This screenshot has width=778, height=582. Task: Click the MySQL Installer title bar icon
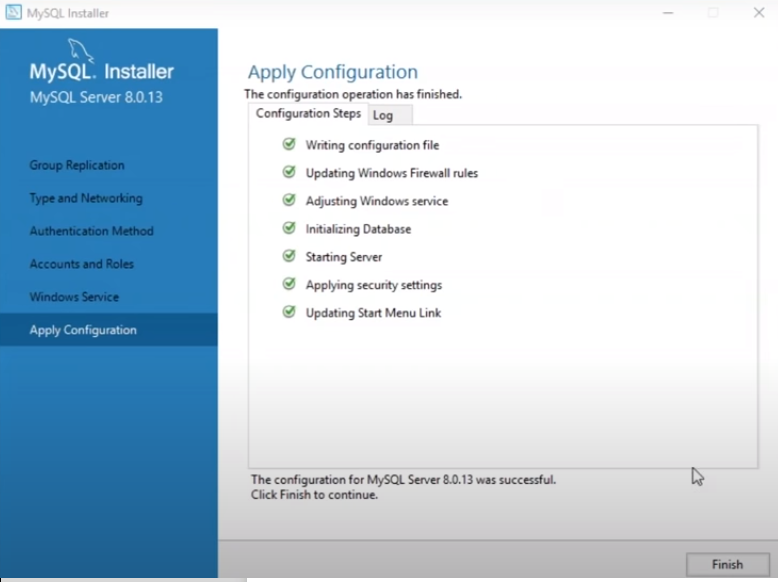[13, 13]
